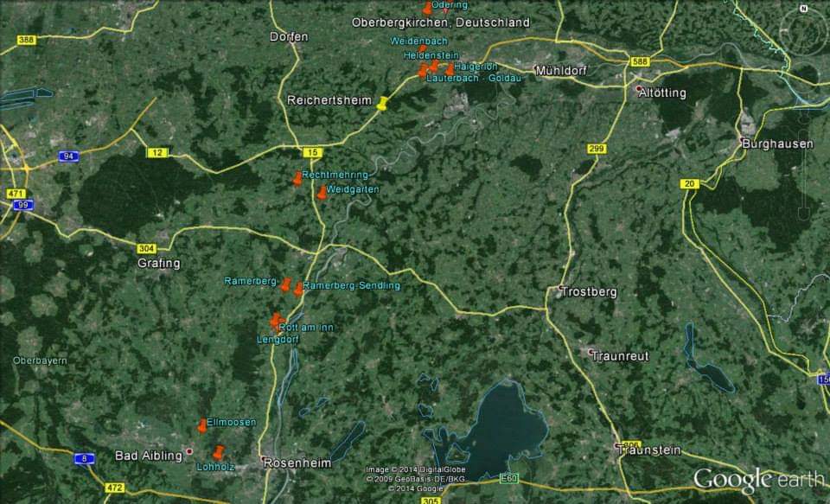The height and width of the screenshot is (504, 830).
Task: Click the yellow pushpin near Reichertsheim
Action: coord(382,104)
